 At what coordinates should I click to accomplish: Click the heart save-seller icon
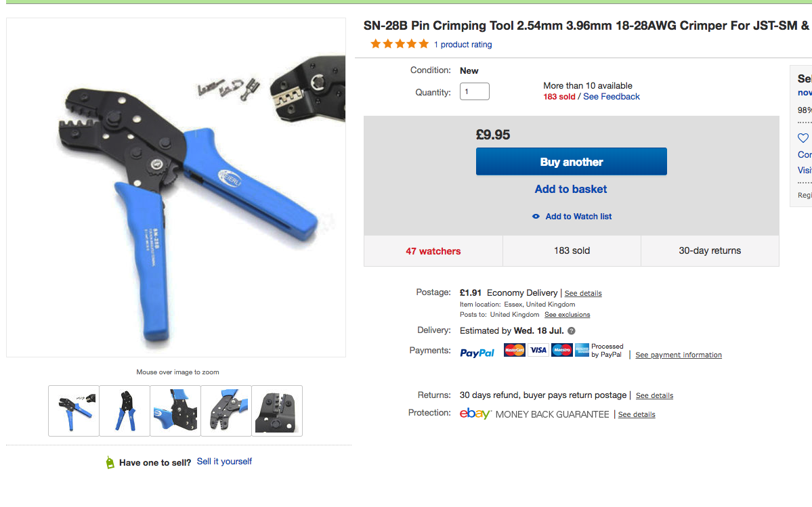point(803,138)
